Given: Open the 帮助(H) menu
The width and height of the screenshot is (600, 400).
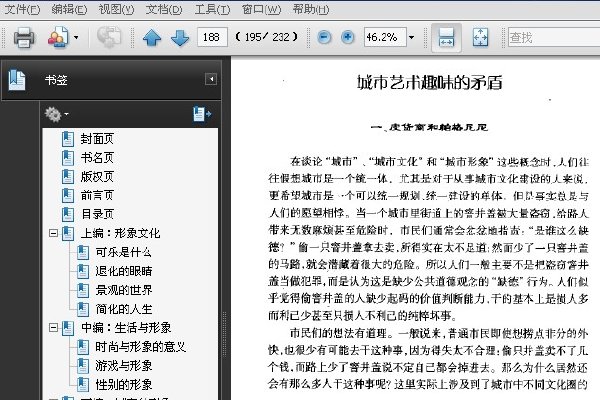Looking at the screenshot, I should coord(311,9).
